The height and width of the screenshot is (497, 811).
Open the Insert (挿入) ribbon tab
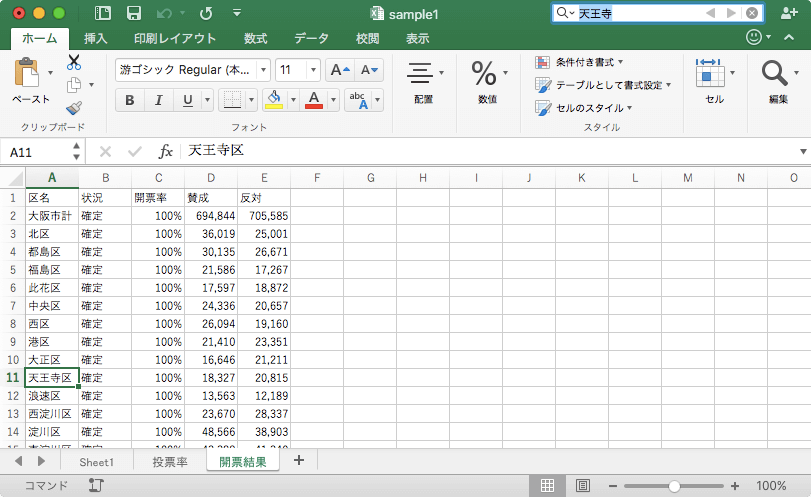click(96, 38)
